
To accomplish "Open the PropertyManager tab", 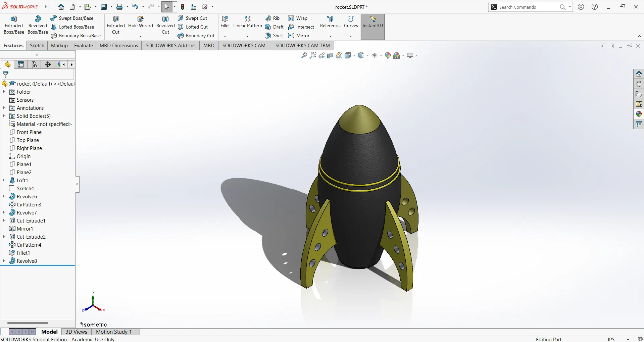I will 21,64.
